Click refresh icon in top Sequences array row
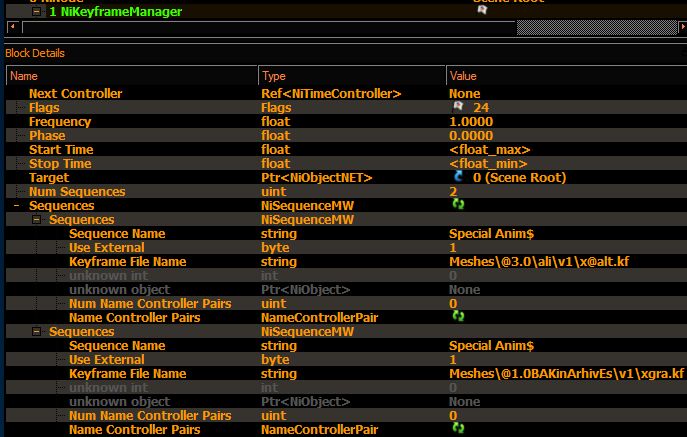This screenshot has height=437, width=687. coord(458,204)
